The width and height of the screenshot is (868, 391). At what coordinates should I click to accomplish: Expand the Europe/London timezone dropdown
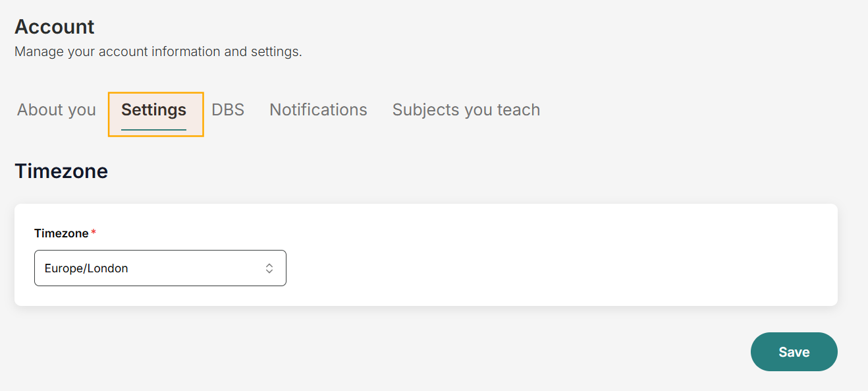pos(160,268)
